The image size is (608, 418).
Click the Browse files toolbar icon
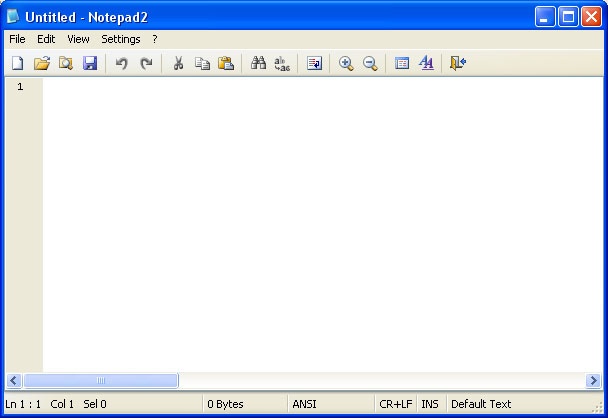click(65, 63)
